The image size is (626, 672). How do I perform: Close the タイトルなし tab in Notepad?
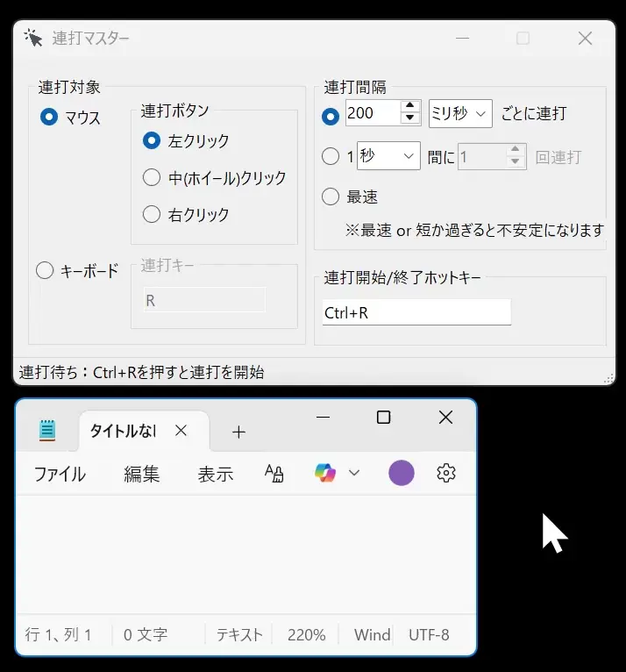tap(181, 430)
